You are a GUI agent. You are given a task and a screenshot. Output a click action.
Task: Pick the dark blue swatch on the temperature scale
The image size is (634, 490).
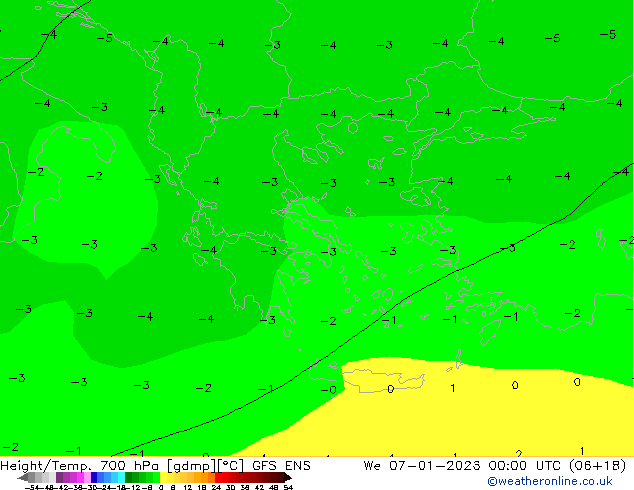(94, 477)
